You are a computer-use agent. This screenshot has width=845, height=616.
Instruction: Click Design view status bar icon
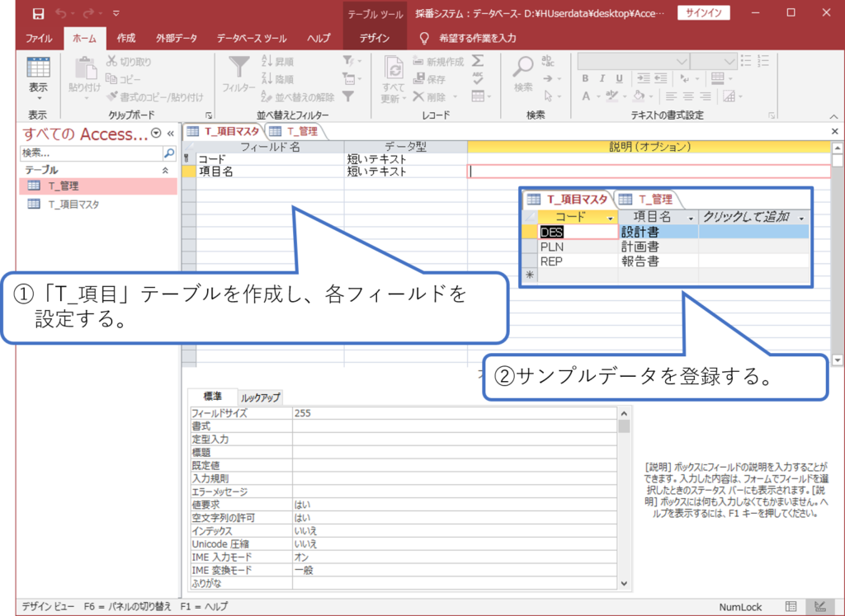click(819, 606)
